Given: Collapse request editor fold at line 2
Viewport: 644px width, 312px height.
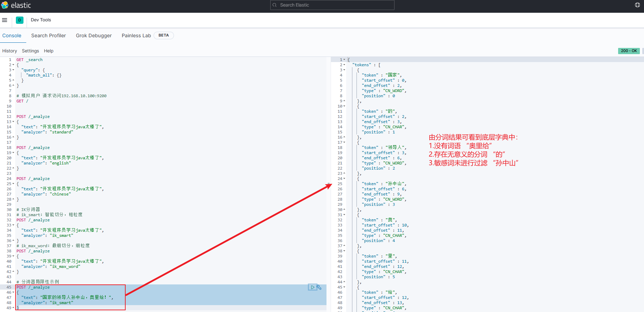Looking at the screenshot, I should [x=13, y=65].
